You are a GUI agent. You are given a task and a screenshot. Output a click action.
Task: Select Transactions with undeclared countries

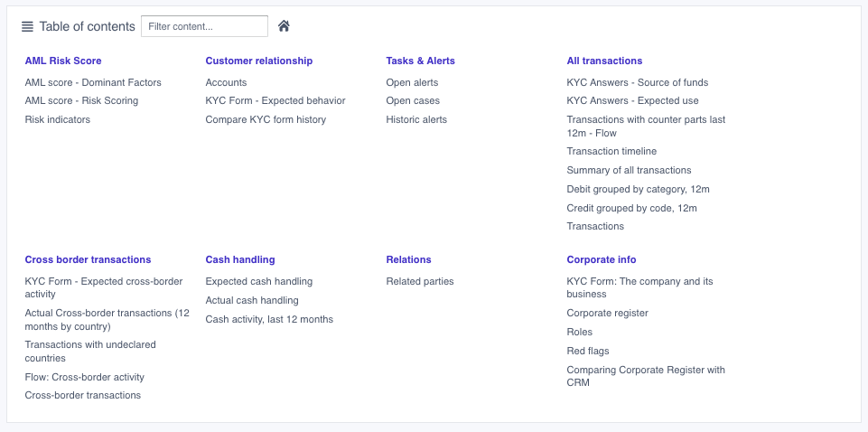[90, 352]
